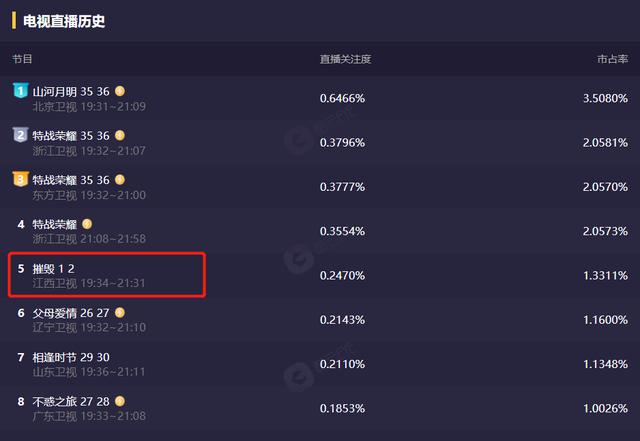The image size is (640, 441).
Task: Open 相逢时节 29 30 program entry
Action: coord(71,357)
